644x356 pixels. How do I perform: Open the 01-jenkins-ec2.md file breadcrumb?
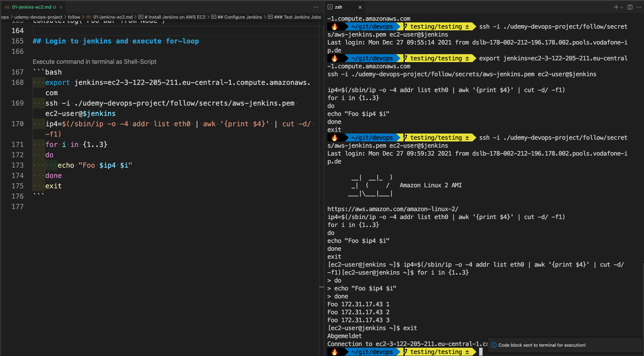[113, 17]
